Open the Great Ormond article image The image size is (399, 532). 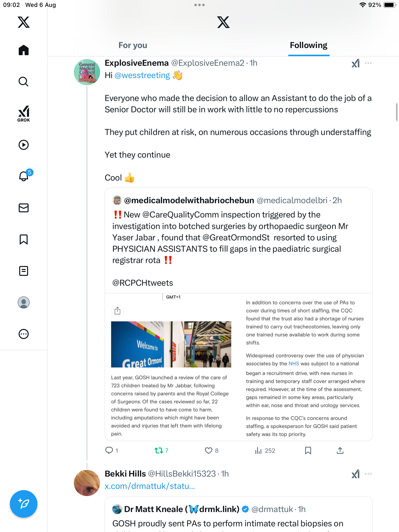[171, 344]
